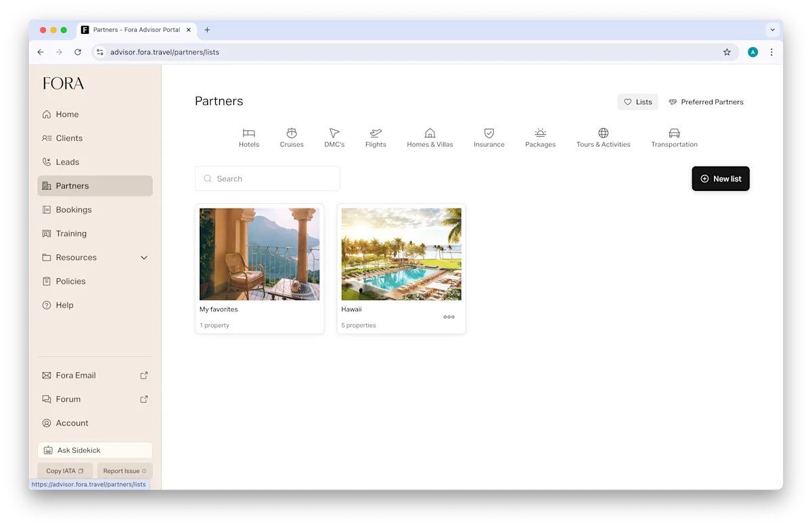The height and width of the screenshot is (528, 812).
Task: Open Policies in sidebar
Action: 95,281
